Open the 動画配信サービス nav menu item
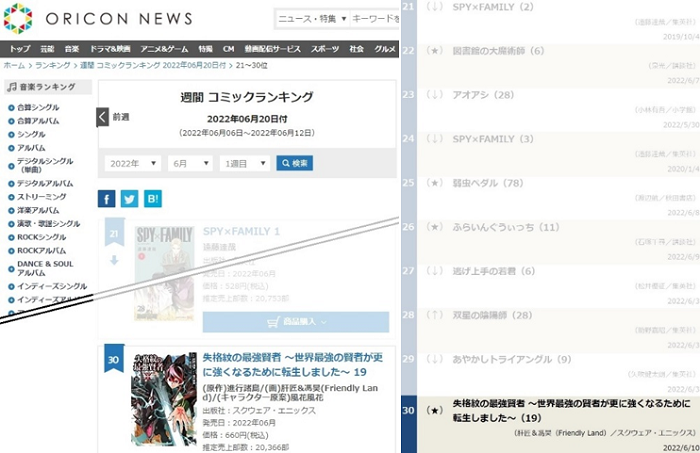Screen dimensions: 700x453 [272, 49]
